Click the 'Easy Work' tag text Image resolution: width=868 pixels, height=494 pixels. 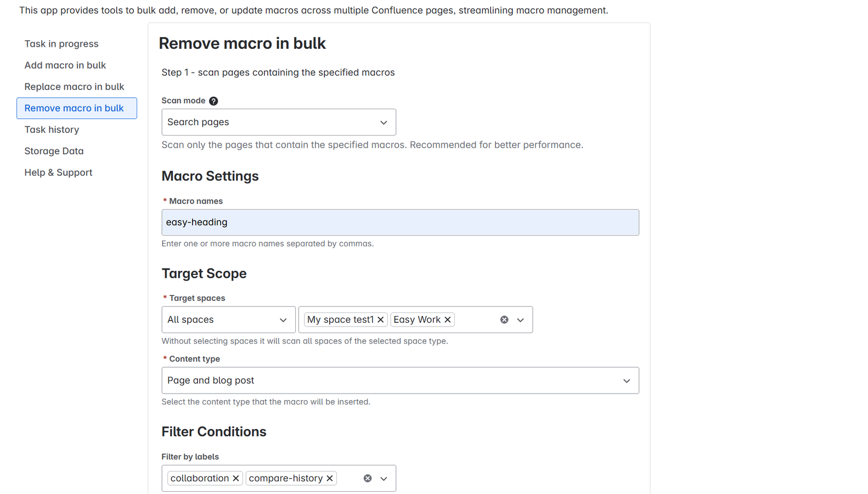click(417, 319)
